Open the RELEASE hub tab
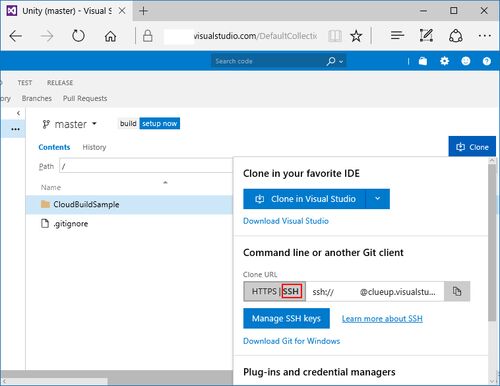 click(60, 83)
